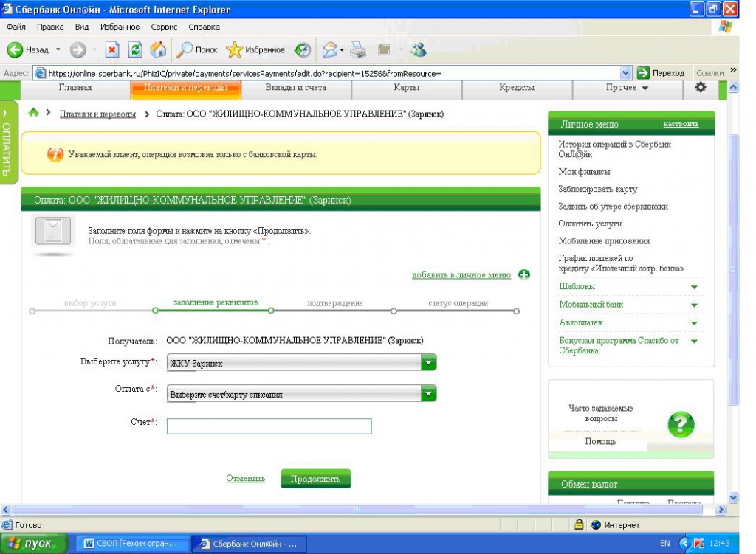This screenshot has width=756, height=554.
Task: Click the security lock icon in status bar
Action: click(579, 524)
